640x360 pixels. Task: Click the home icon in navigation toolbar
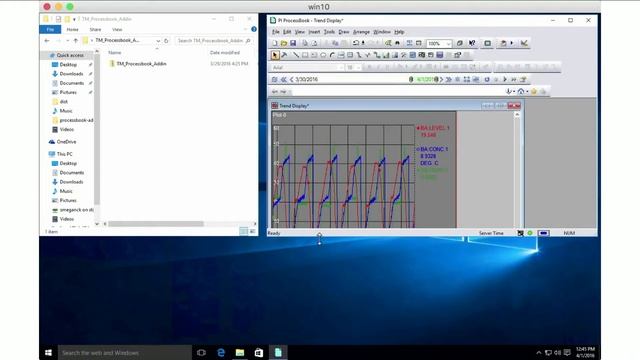(521, 91)
